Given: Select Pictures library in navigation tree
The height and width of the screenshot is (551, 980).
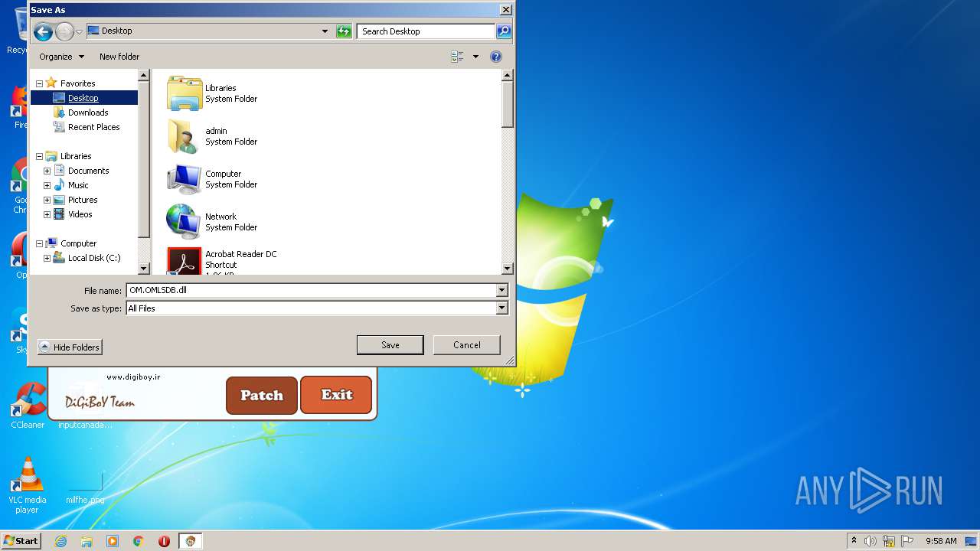Looking at the screenshot, I should click(83, 200).
